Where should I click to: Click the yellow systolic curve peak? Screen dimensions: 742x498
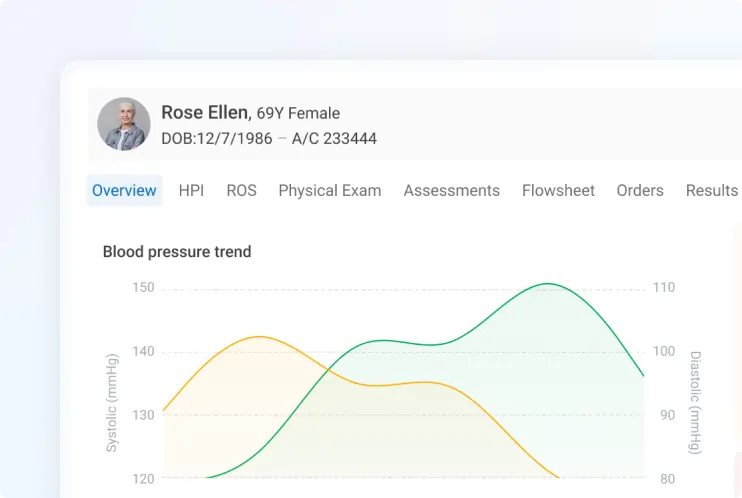[x=259, y=337]
